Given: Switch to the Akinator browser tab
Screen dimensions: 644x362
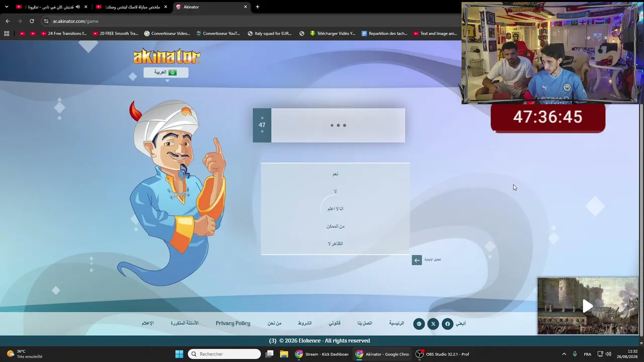Looking at the screenshot, I should click(x=211, y=7).
